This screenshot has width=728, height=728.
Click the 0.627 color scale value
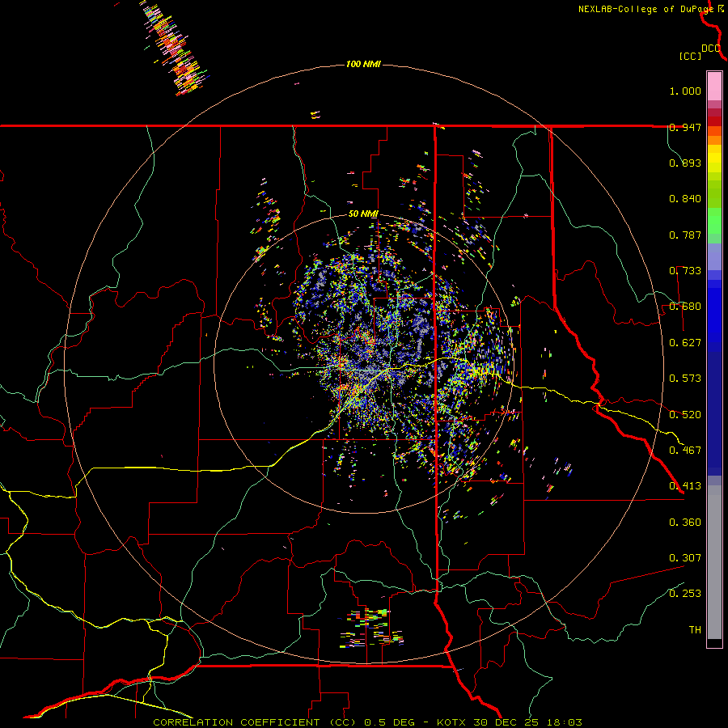[685, 343]
